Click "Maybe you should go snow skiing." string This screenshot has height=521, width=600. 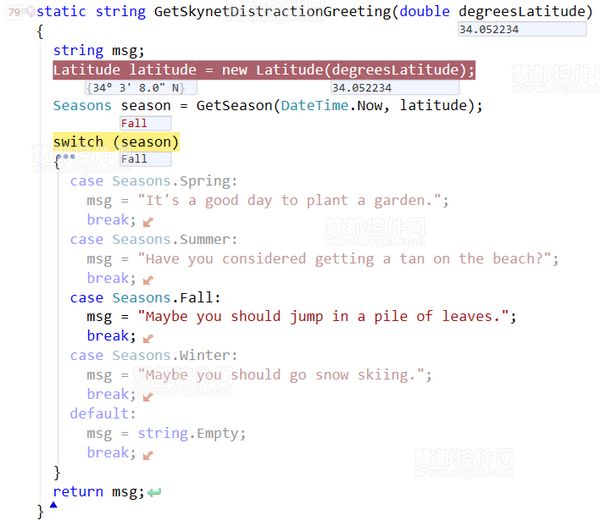pyautogui.click(x=281, y=375)
